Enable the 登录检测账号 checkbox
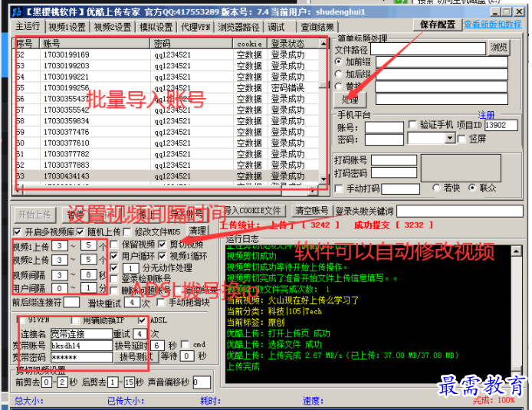532x410 pixels. (x=114, y=279)
